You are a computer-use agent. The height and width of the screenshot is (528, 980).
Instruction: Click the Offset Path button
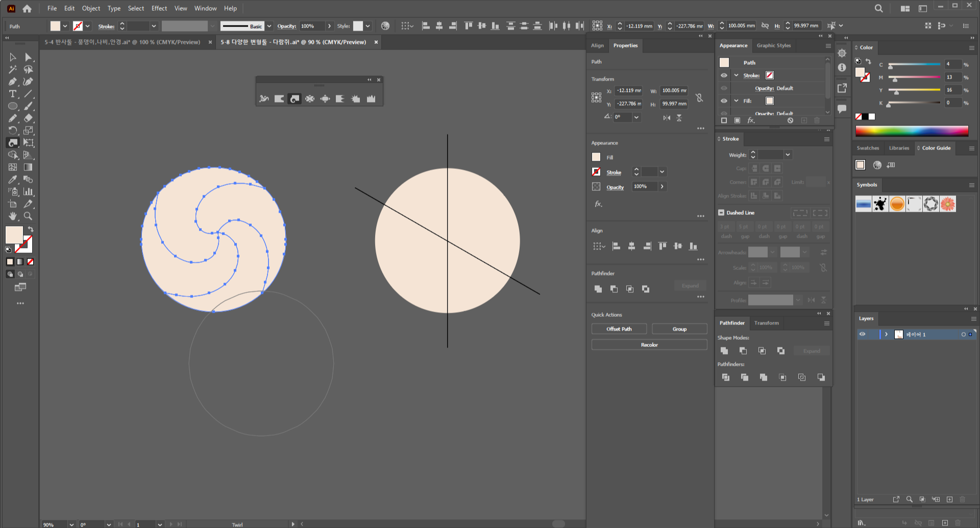coord(619,329)
